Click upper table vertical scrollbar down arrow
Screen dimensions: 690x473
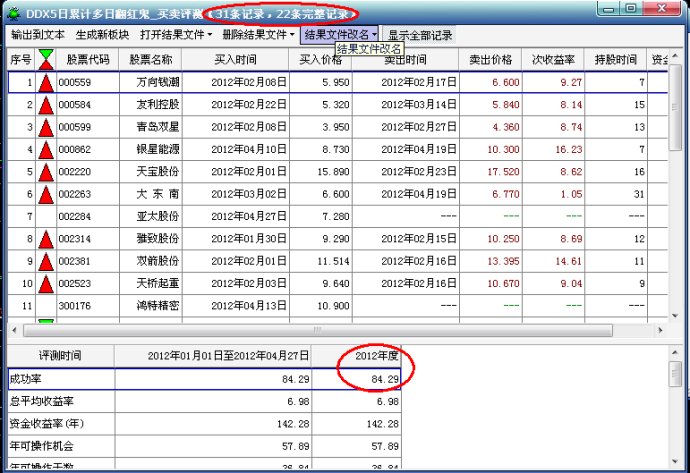click(x=675, y=316)
